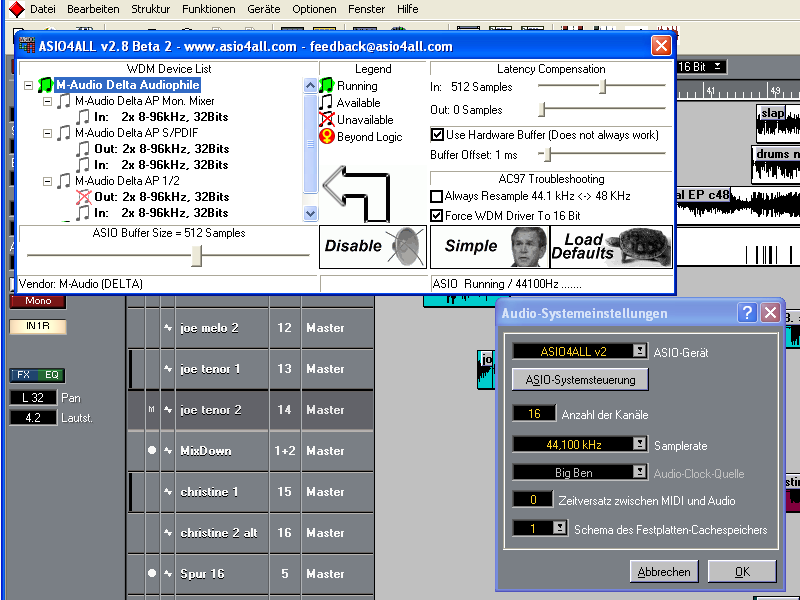This screenshot has height=600, width=800.
Task: Click the track icon on christine 2 alt
Action: (168, 533)
